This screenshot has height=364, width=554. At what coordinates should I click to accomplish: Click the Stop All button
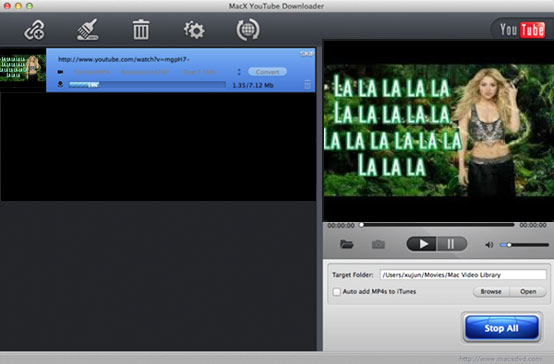click(501, 328)
